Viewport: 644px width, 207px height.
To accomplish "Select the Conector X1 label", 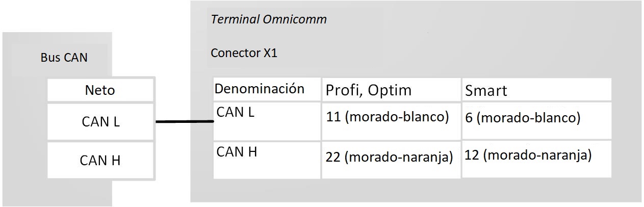I will point(244,53).
